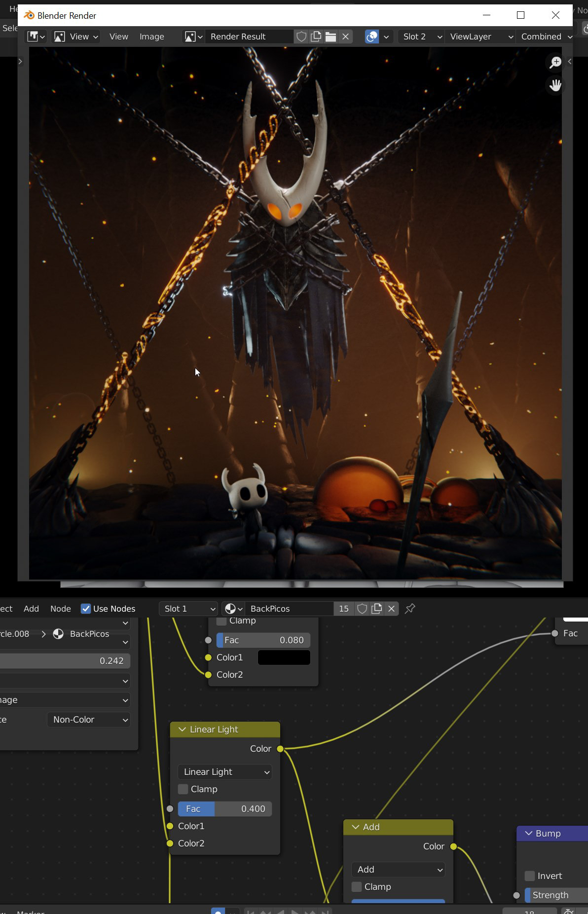Adjust the Fac 0.080 slider
Screen dimensions: 588x914
(263, 640)
